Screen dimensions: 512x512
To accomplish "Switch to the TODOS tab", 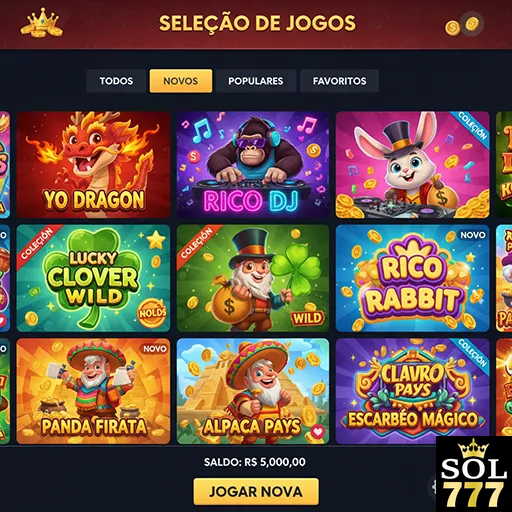I will [x=116, y=81].
